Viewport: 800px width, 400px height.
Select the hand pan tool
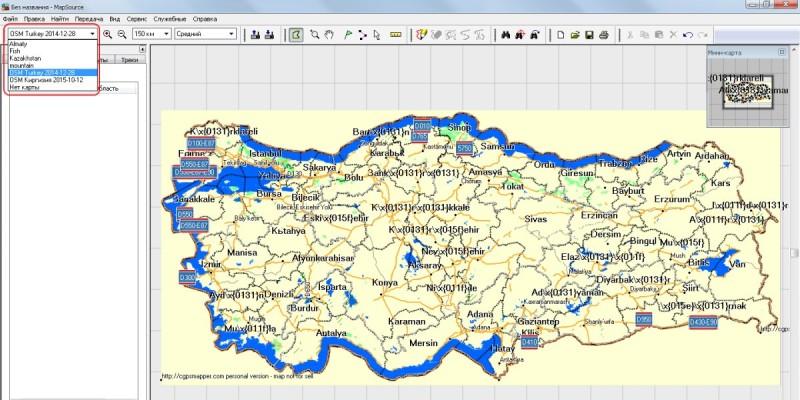click(x=330, y=34)
